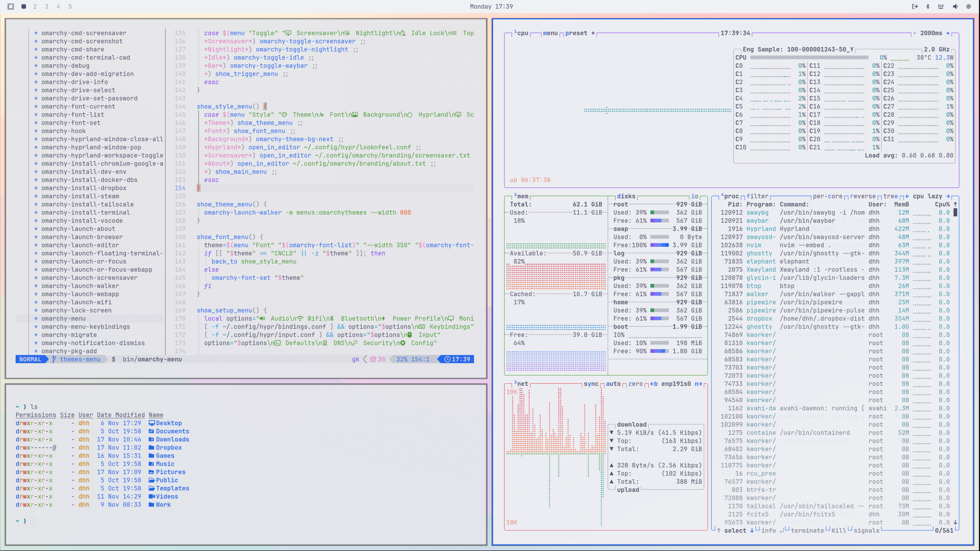Click the volume speaker icon in the top bar
Viewport: 980px width, 551px height.
[955, 7]
